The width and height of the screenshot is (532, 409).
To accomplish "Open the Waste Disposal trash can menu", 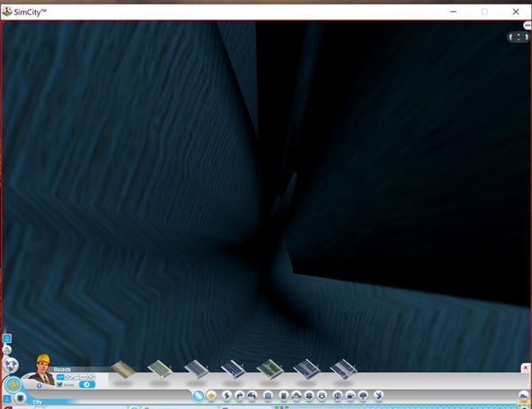I will [x=284, y=396].
